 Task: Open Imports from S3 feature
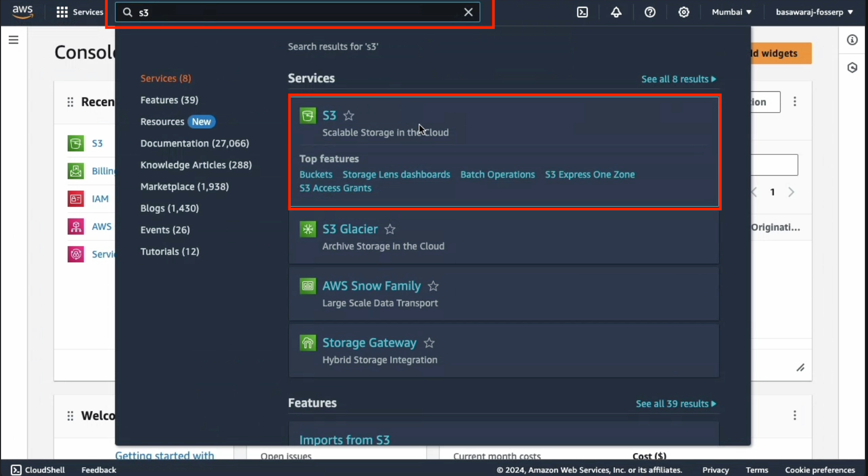tap(345, 440)
